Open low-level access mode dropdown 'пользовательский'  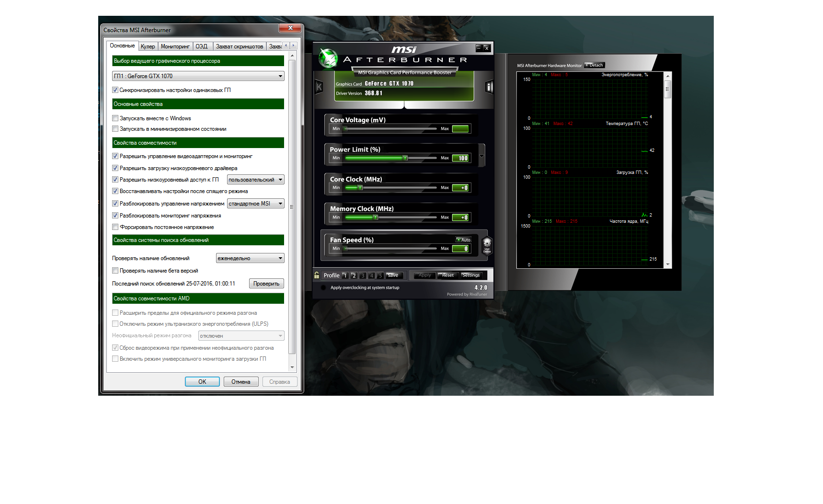click(255, 180)
